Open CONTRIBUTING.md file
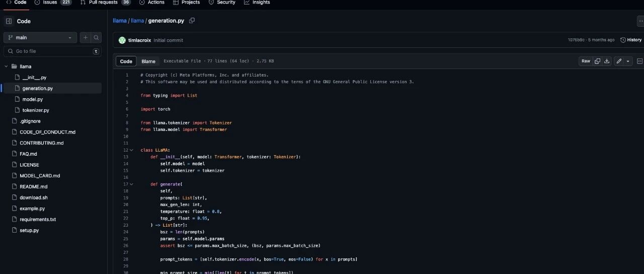The width and height of the screenshot is (644, 274). click(42, 143)
